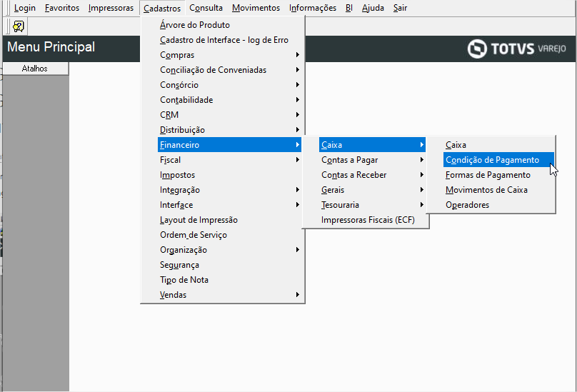The image size is (577, 392).
Task: Select Tipo de Nota
Action: coord(229,280)
